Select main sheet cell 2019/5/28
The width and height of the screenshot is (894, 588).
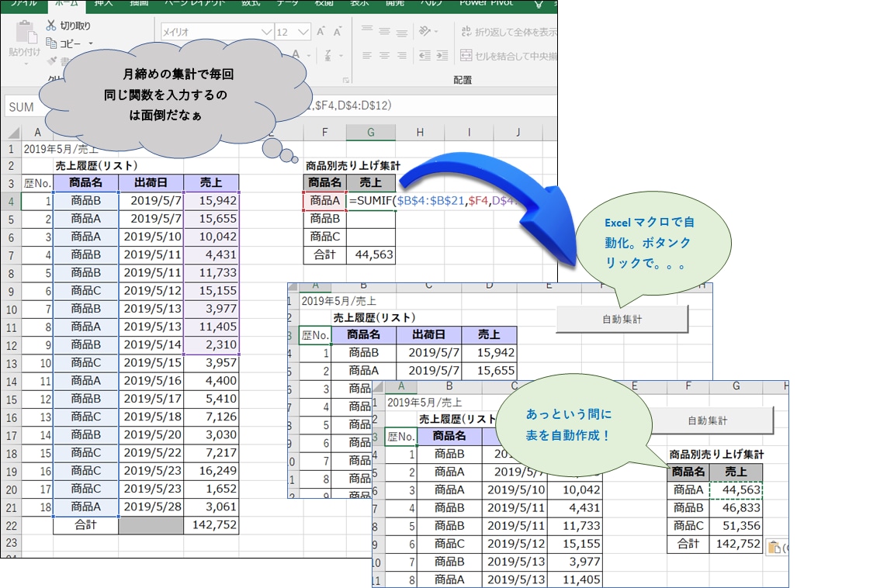(151, 507)
